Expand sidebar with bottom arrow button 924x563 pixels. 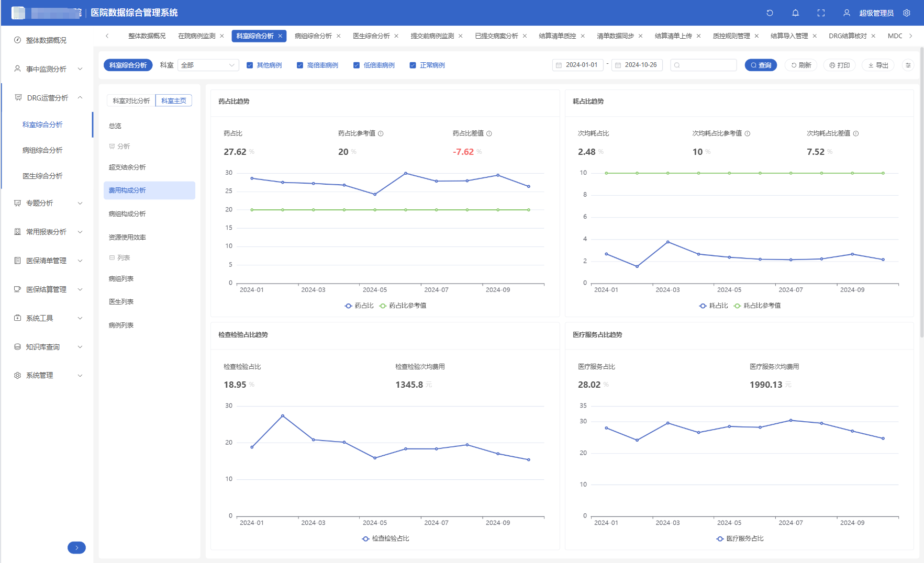pyautogui.click(x=76, y=547)
